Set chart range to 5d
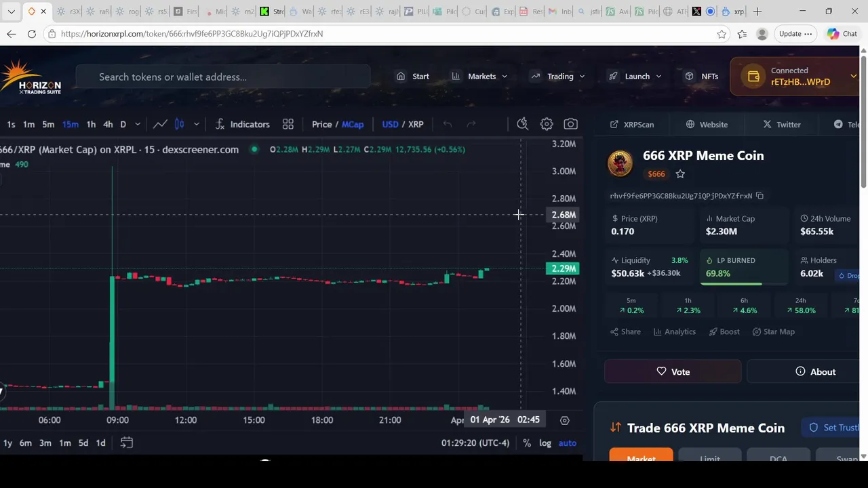Image resolution: width=868 pixels, height=488 pixels. [x=83, y=443]
